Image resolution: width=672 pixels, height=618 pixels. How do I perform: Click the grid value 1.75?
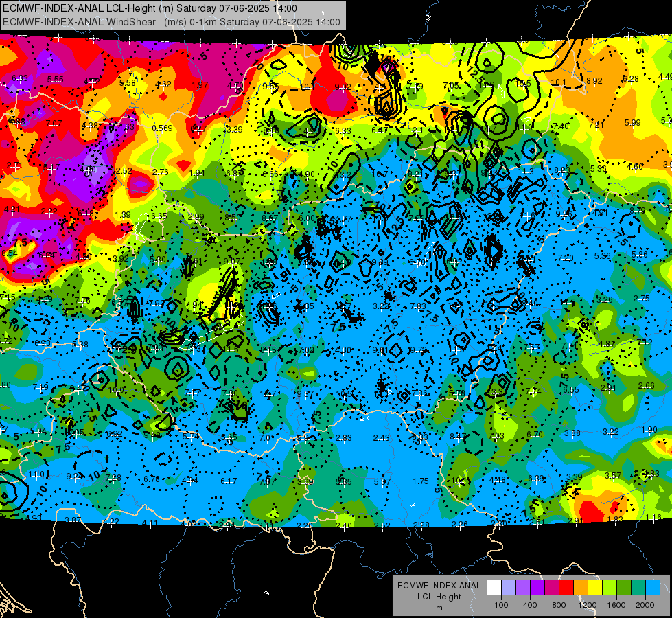click(x=421, y=481)
